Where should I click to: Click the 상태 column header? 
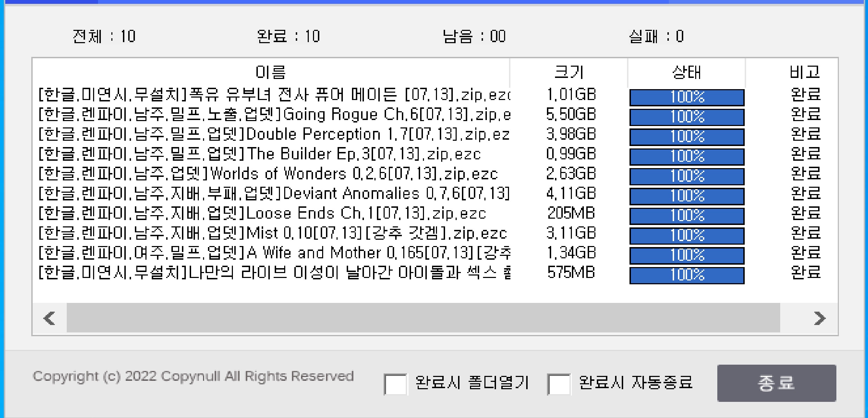tap(686, 72)
